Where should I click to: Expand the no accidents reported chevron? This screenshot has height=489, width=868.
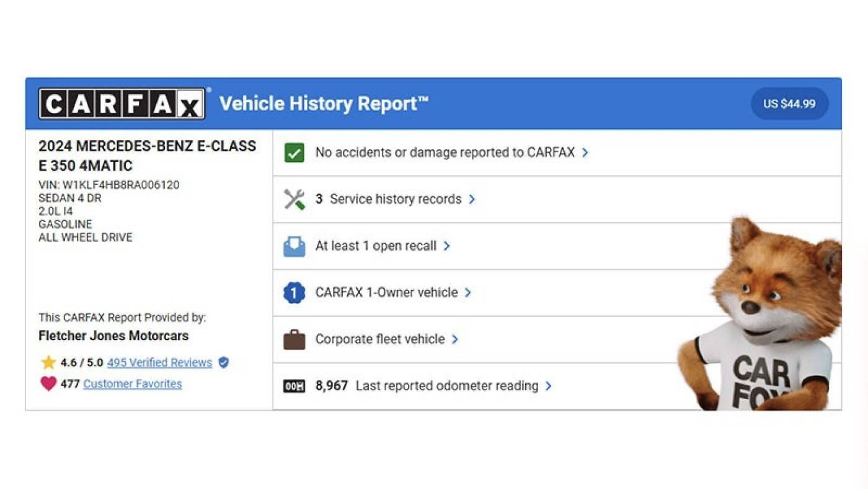pyautogui.click(x=585, y=153)
